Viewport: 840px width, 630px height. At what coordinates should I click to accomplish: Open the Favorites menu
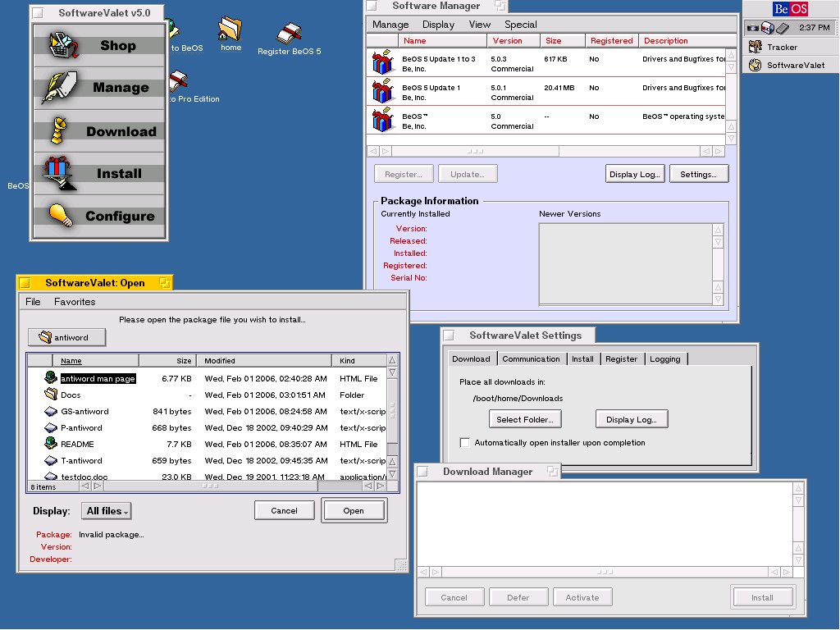tap(75, 302)
